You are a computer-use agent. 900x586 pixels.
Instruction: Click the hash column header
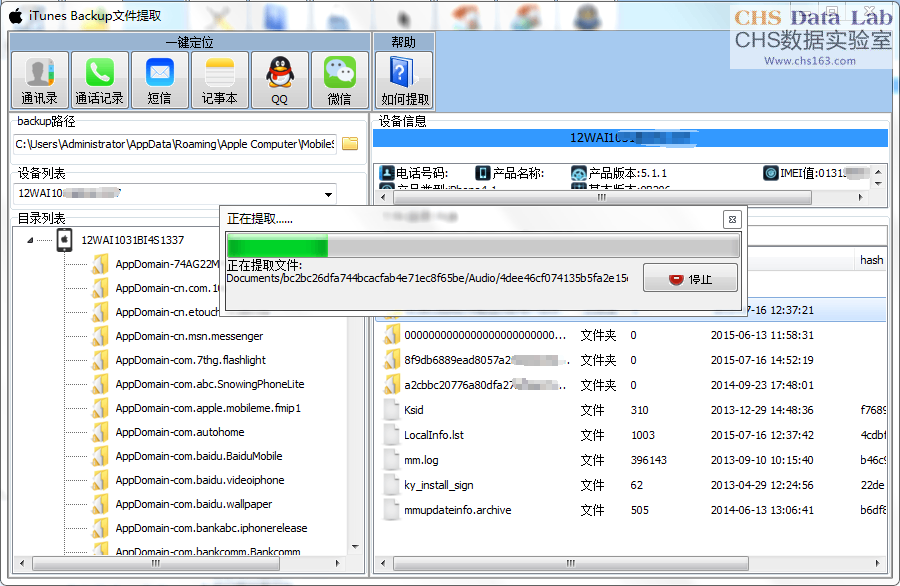click(x=870, y=260)
